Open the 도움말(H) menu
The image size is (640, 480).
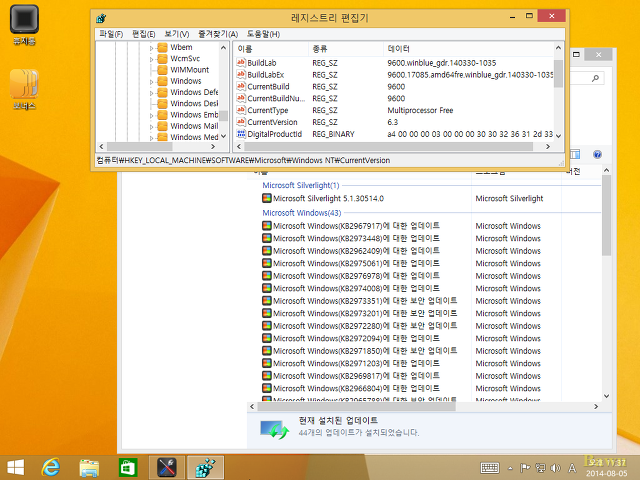[x=263, y=34]
